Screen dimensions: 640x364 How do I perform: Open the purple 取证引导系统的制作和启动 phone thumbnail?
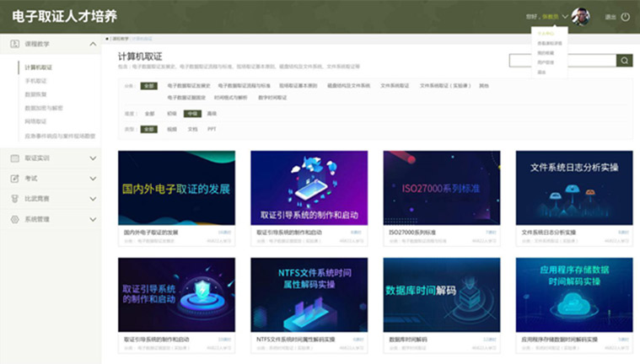coord(309,188)
